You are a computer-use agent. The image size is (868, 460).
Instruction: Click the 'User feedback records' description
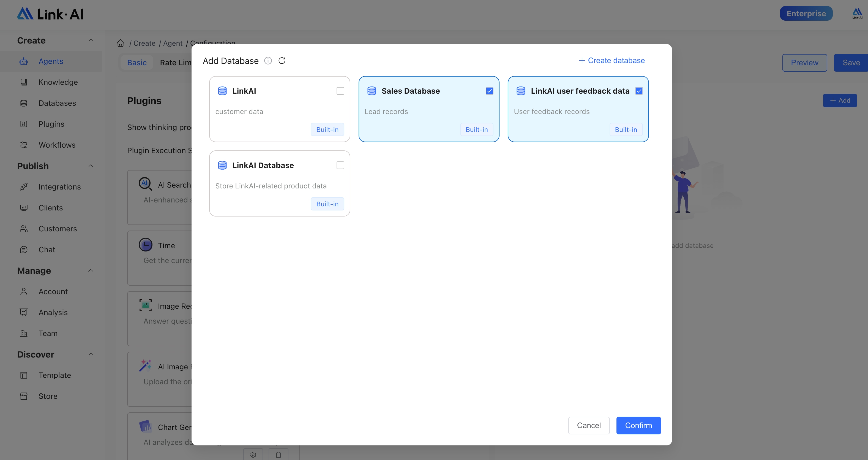(x=552, y=112)
